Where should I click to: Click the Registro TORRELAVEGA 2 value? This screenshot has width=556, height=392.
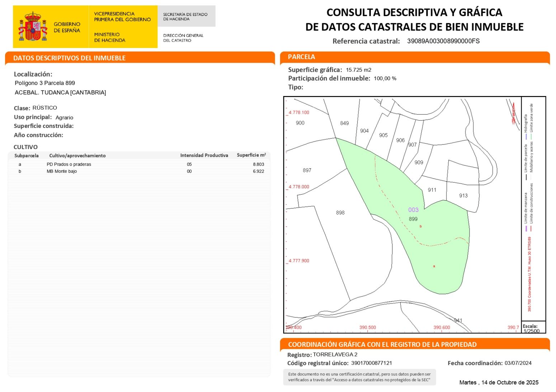pyautogui.click(x=334, y=355)
